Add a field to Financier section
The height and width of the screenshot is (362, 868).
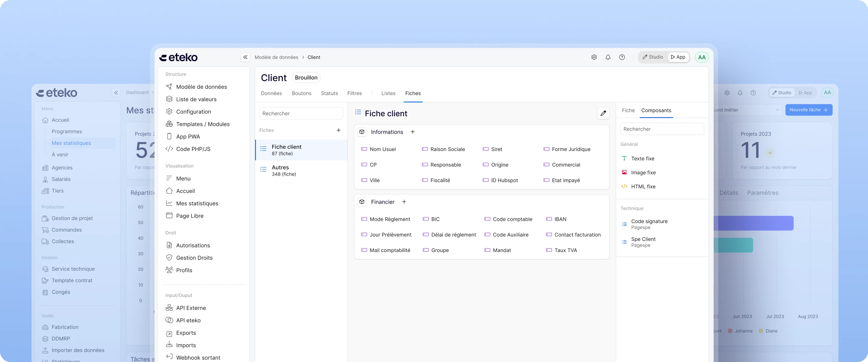click(x=404, y=202)
